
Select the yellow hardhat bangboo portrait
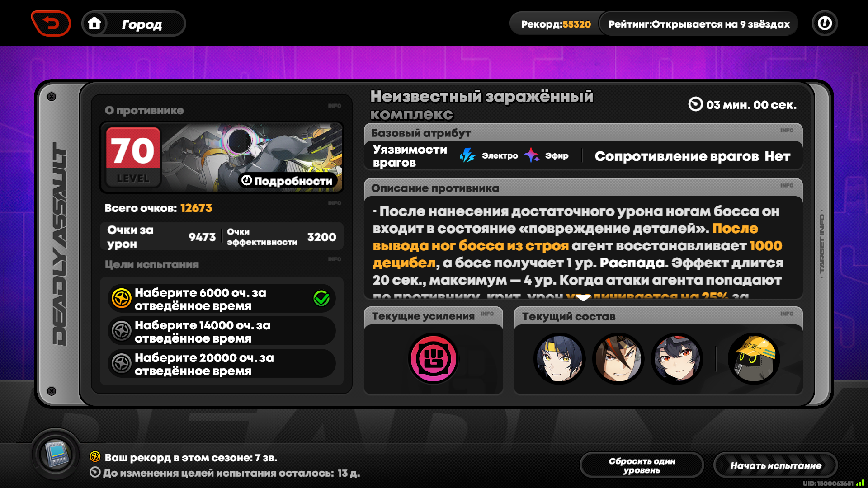click(754, 359)
